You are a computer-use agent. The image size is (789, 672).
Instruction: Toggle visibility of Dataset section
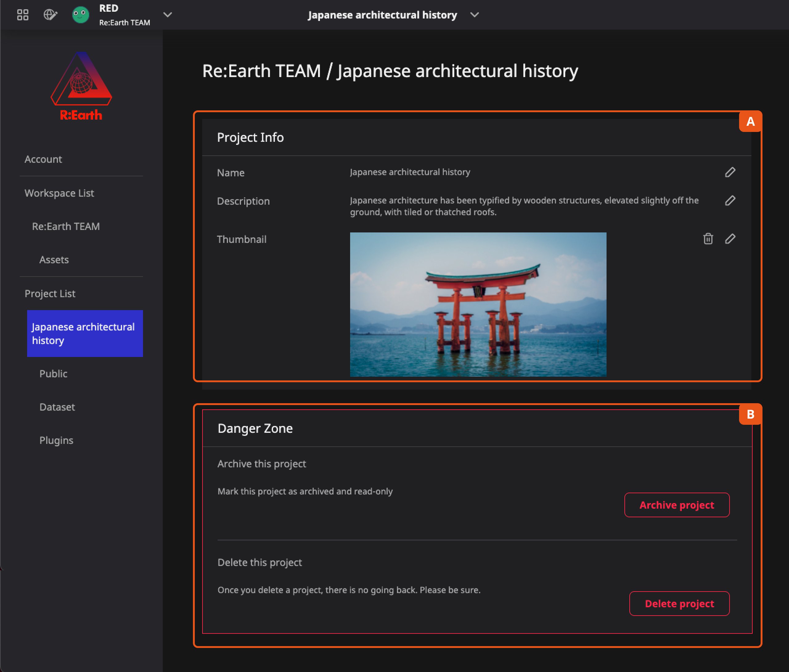pos(58,407)
